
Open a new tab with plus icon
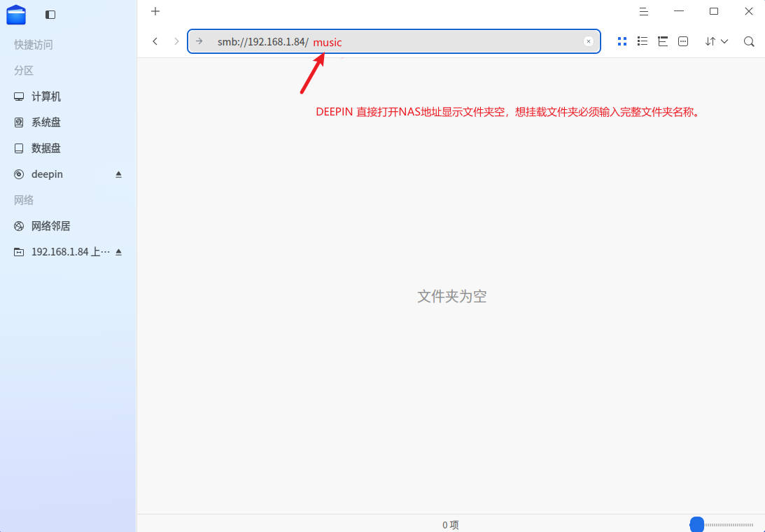(155, 11)
